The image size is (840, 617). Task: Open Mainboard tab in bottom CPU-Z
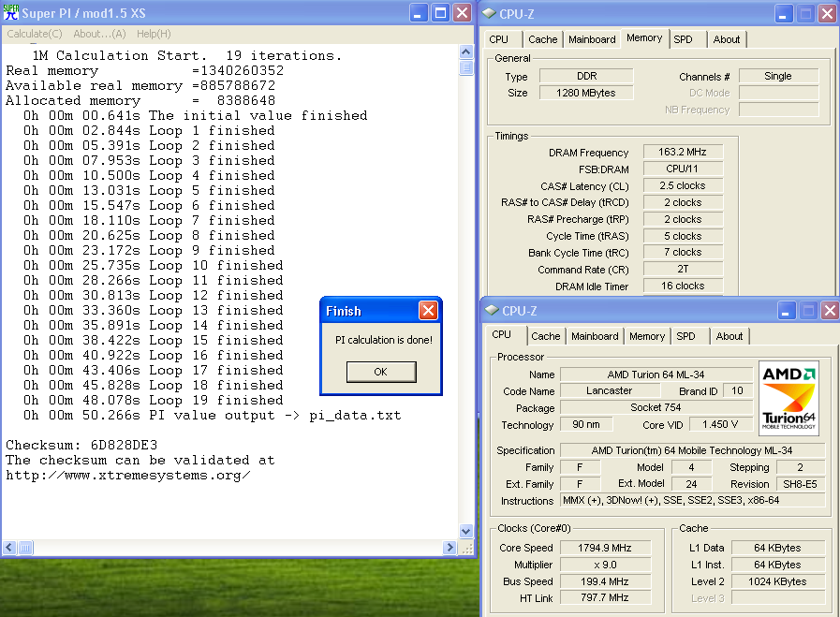[595, 336]
